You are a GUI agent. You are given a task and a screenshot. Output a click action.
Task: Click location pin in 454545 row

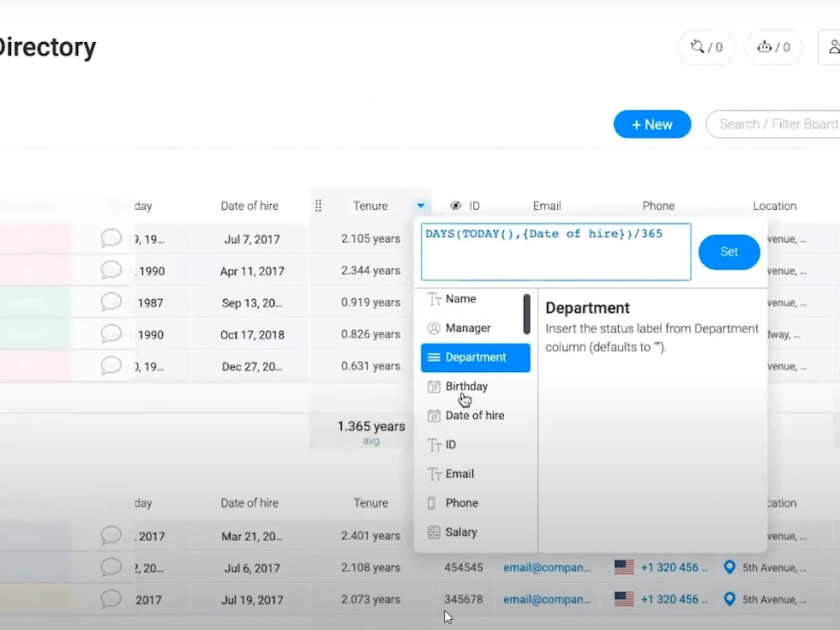(729, 567)
